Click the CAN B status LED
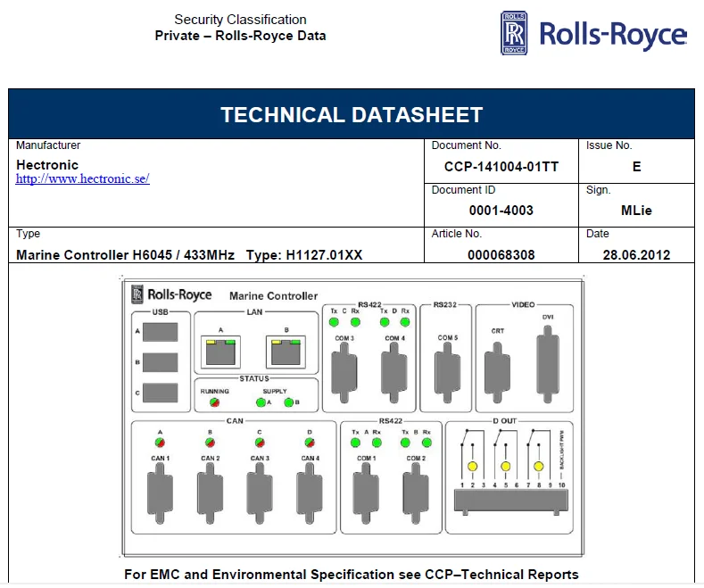This screenshot has height=588, width=704. pyautogui.click(x=210, y=443)
